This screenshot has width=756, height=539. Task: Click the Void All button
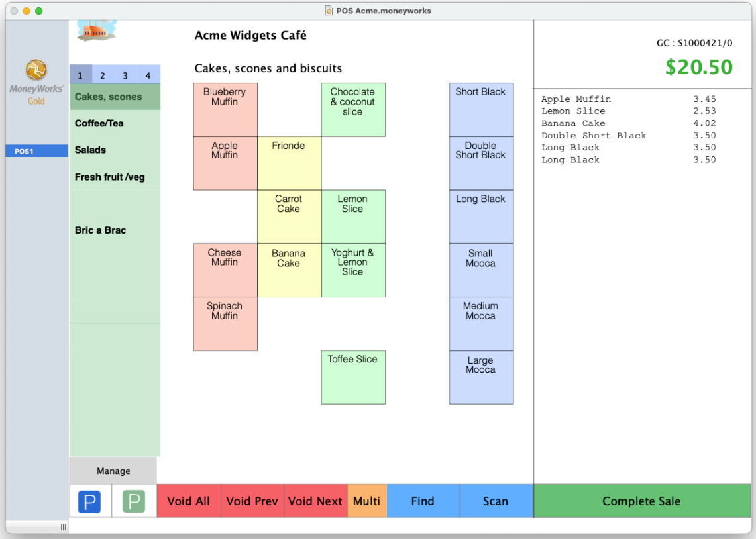[189, 501]
